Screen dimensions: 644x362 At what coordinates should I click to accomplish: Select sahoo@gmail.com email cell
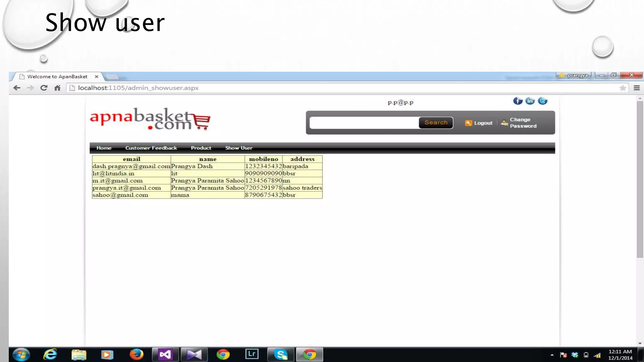(131, 195)
